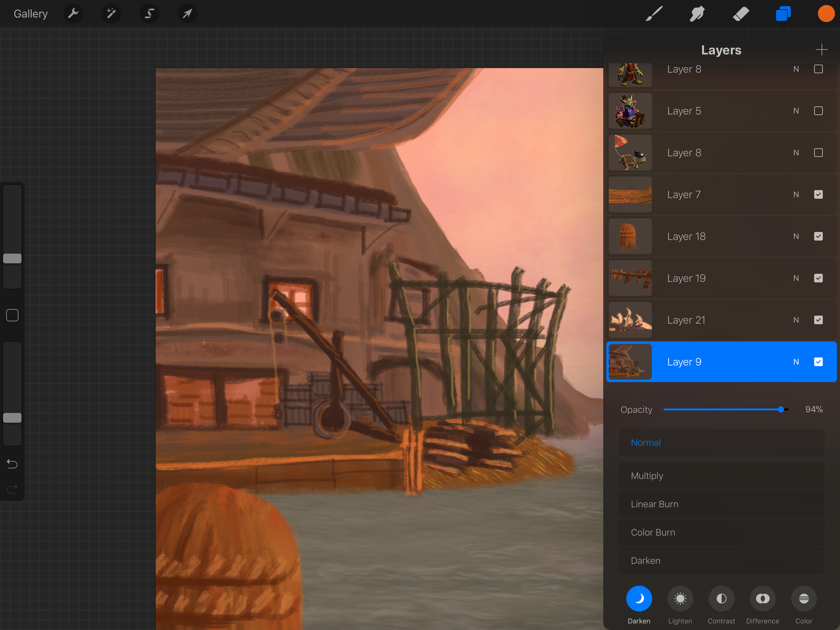Screen dimensions: 840x630
Task: Open blend mode N for Layer 7
Action: pyautogui.click(x=796, y=194)
